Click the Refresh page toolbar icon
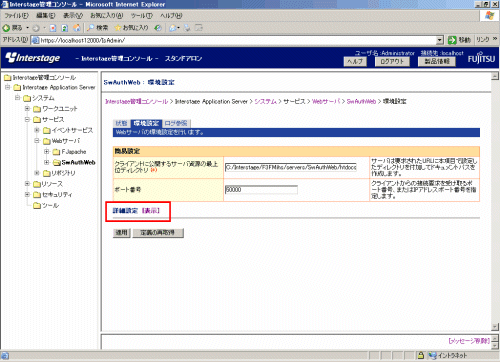The height and width of the screenshot is (362, 500). (x=65, y=28)
